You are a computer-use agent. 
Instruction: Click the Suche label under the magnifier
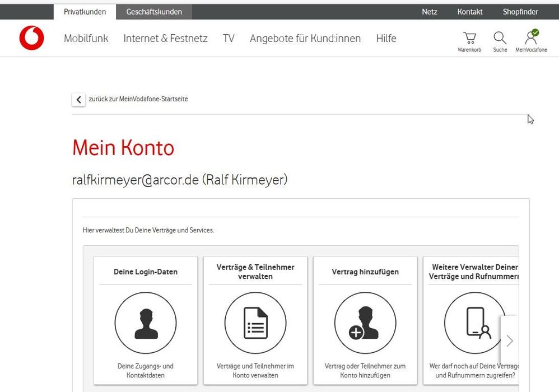point(500,50)
